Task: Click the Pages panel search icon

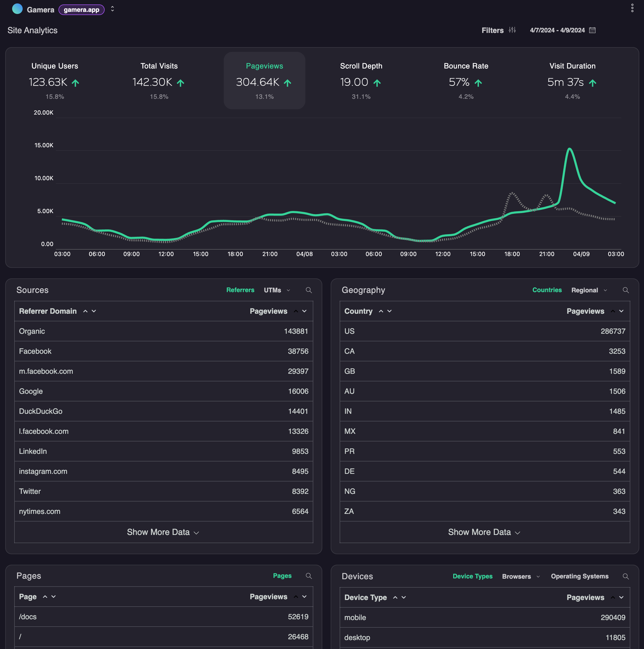Action: (309, 576)
